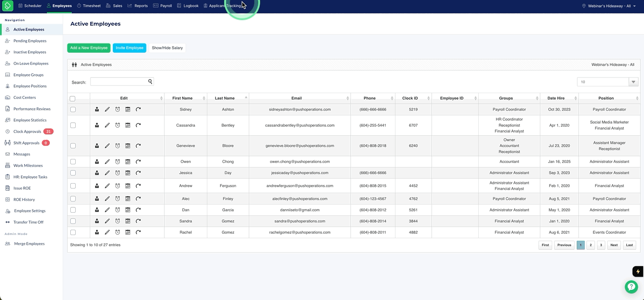
Task: Open profile icon for Sidney Ashton
Action: pos(97,109)
